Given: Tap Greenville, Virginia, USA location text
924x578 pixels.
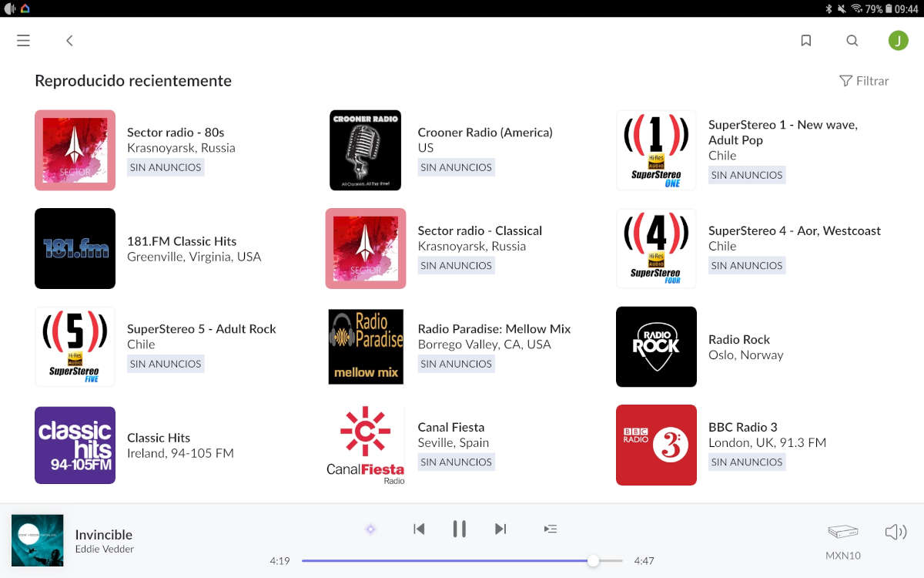Looking at the screenshot, I should click(194, 257).
